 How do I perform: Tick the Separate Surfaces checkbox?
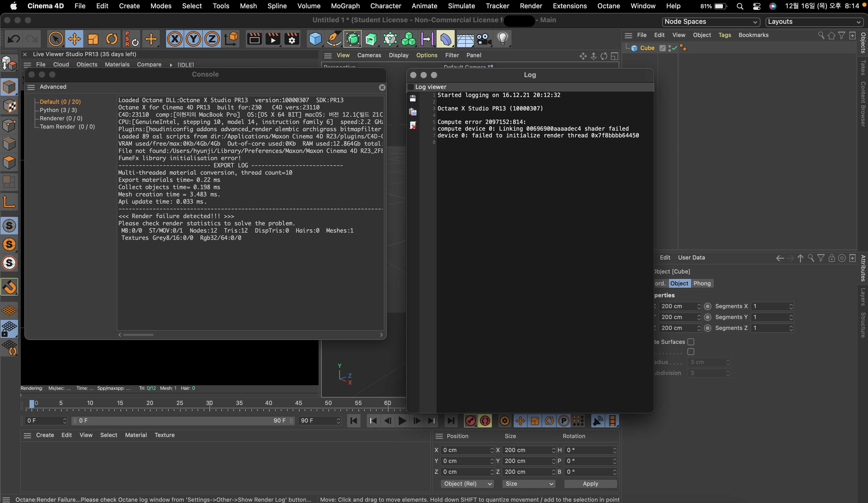[x=691, y=342]
